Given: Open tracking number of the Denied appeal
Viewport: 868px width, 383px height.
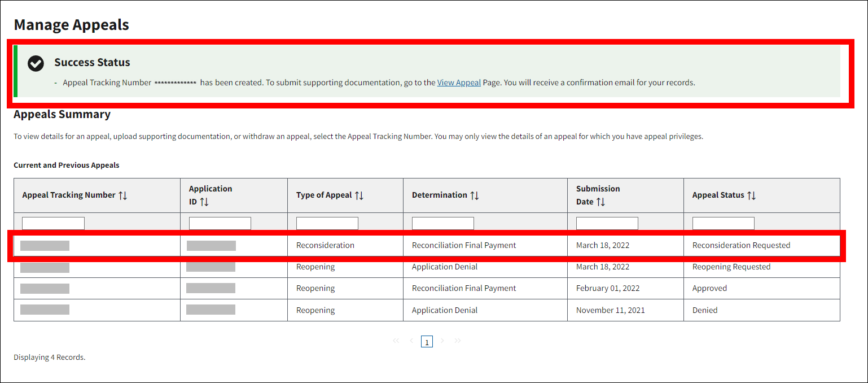Looking at the screenshot, I should pos(45,310).
